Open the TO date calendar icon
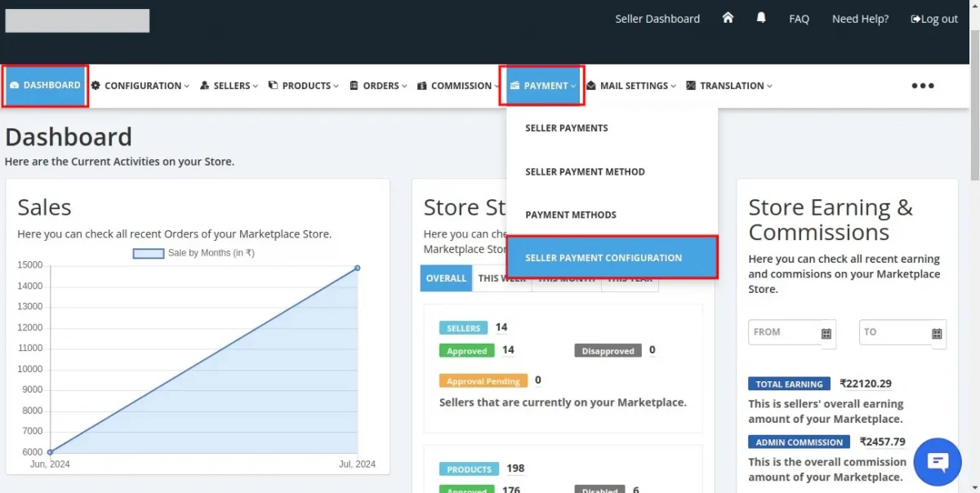The image size is (980, 493). 937,333
